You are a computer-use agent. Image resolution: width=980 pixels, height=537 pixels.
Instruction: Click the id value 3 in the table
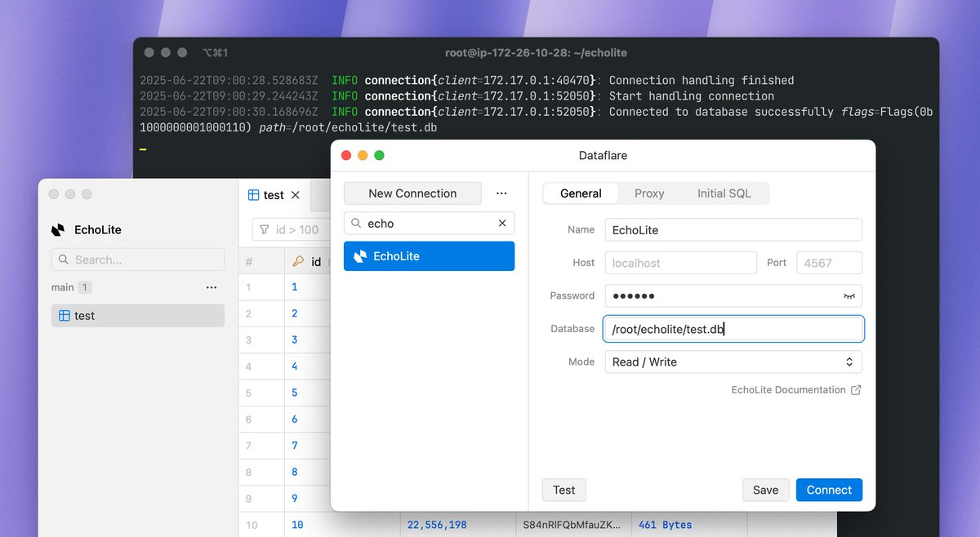pyautogui.click(x=295, y=340)
